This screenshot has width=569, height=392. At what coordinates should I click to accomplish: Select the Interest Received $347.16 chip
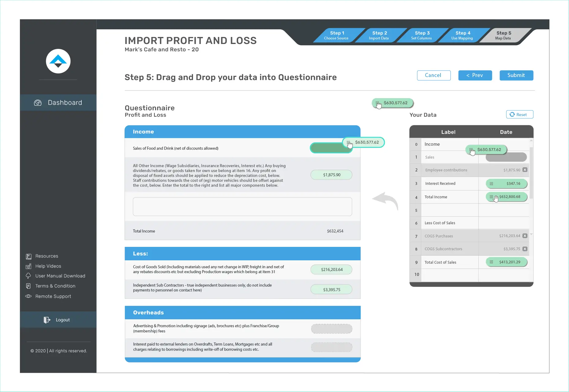506,184
